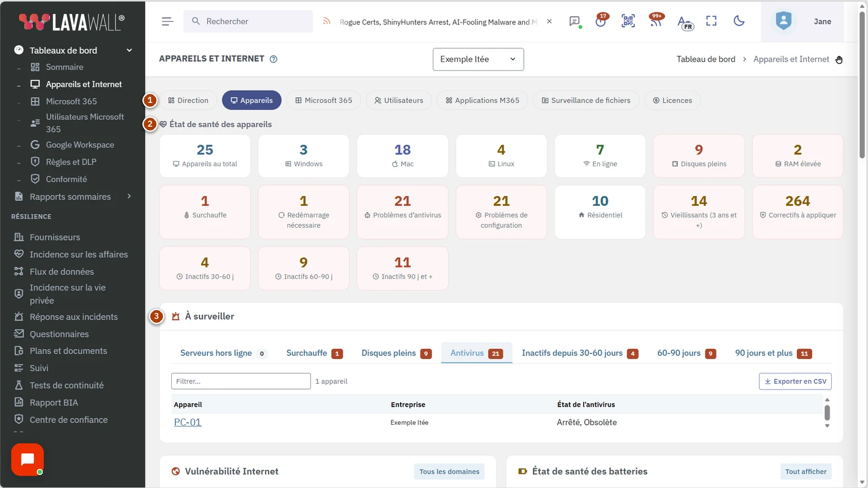Open the RSS feed icon with 99+ badge

656,21
